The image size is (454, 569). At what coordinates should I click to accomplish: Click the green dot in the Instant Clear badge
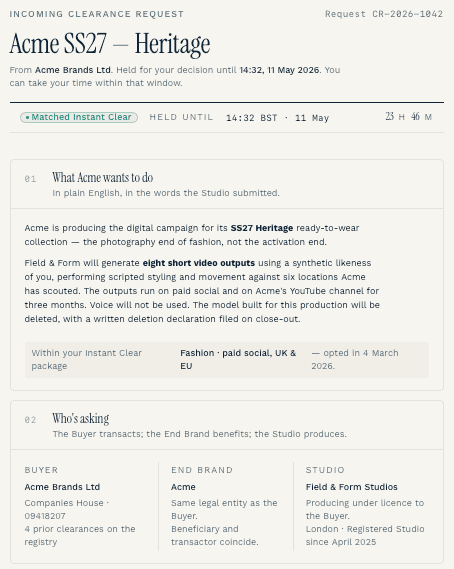coord(27,118)
